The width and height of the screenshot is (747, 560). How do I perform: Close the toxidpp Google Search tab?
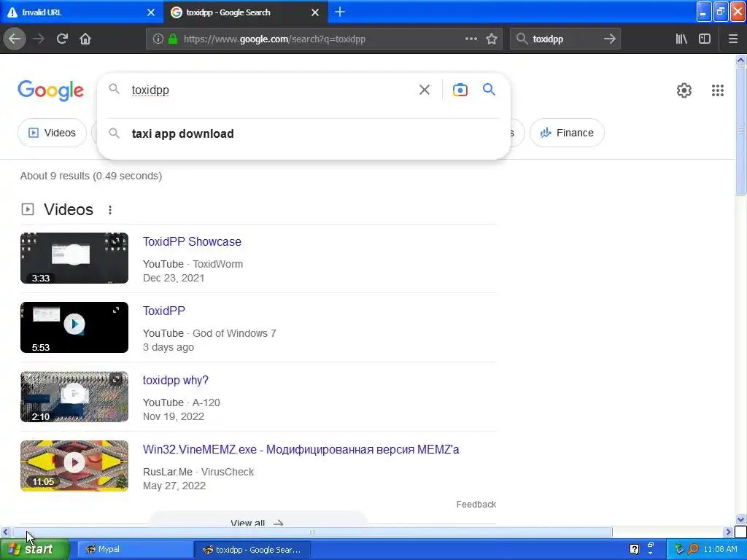315,12
